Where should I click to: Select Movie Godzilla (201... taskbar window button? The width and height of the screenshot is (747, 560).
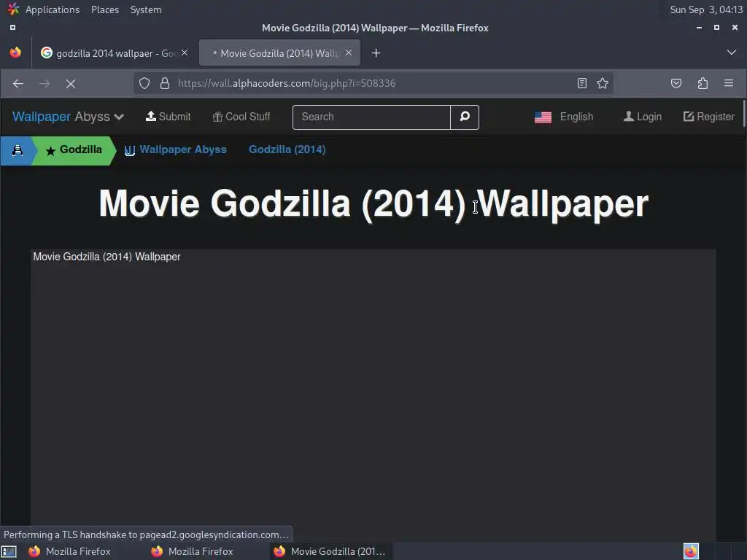pos(331,551)
